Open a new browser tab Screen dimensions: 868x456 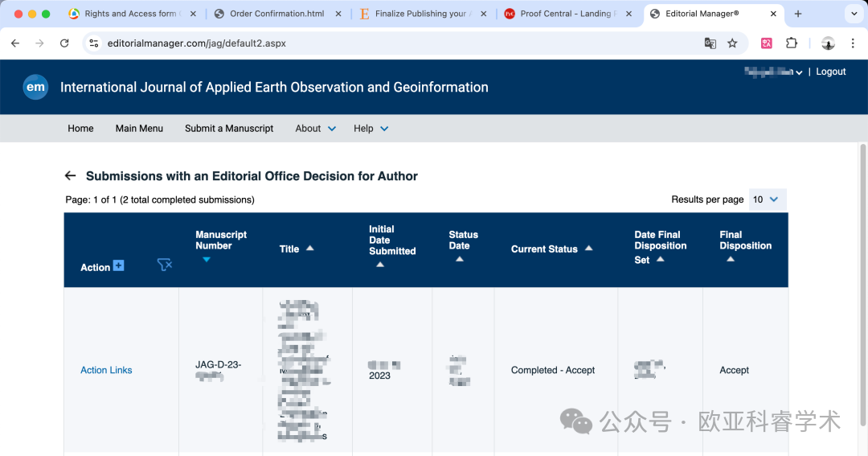click(x=798, y=14)
